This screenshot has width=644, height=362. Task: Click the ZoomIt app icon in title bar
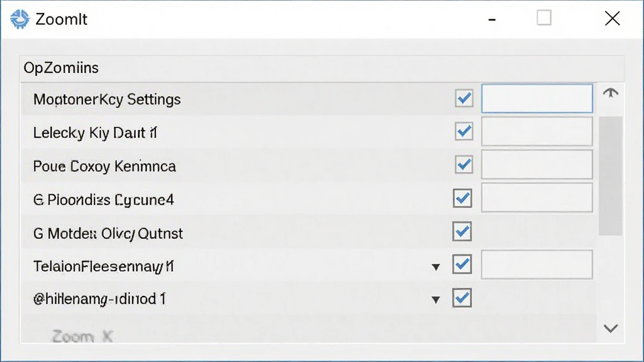(x=19, y=19)
